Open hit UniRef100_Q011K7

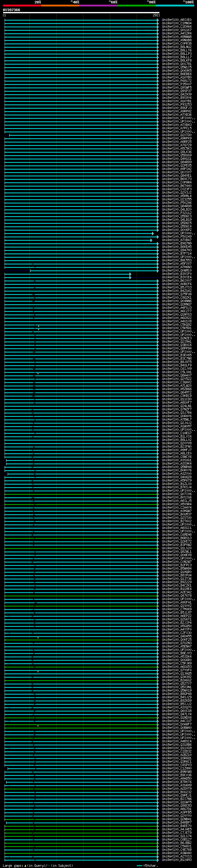(176, 30)
